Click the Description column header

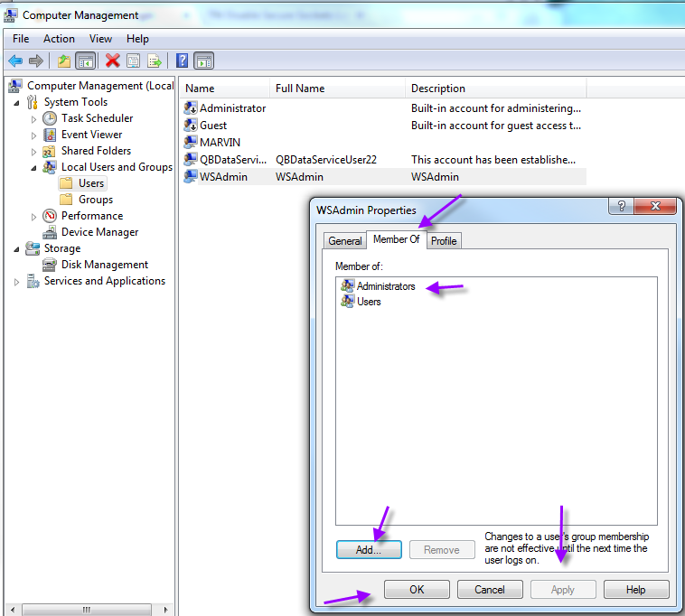point(496,89)
